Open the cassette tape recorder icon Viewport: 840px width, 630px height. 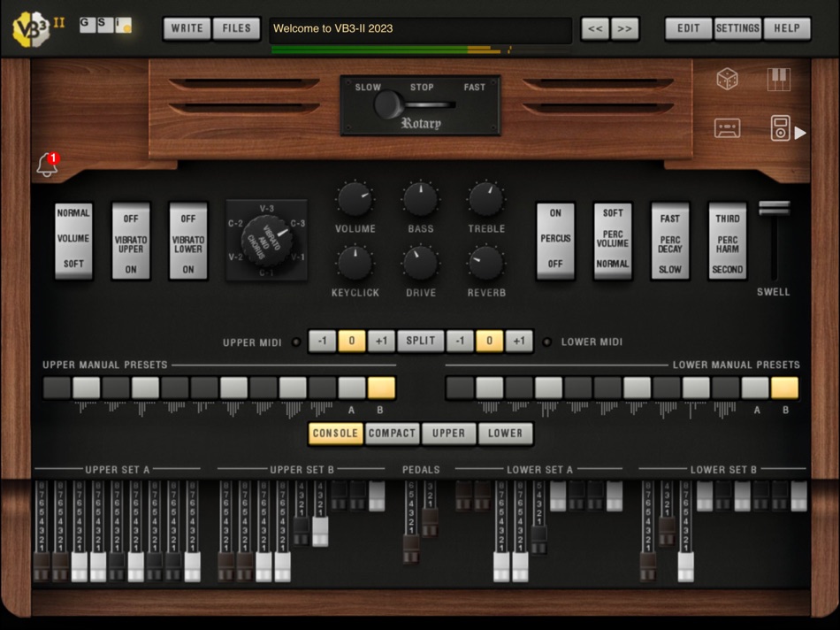pyautogui.click(x=726, y=129)
